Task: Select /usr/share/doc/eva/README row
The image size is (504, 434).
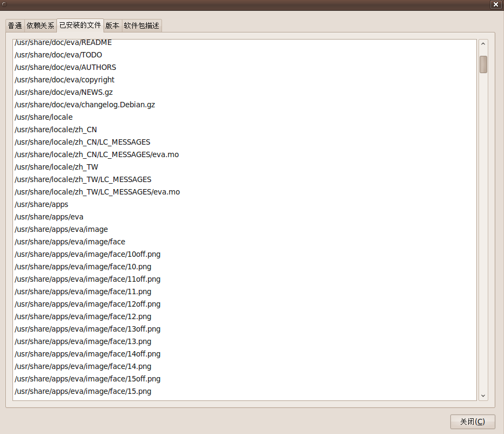Action: (x=244, y=43)
